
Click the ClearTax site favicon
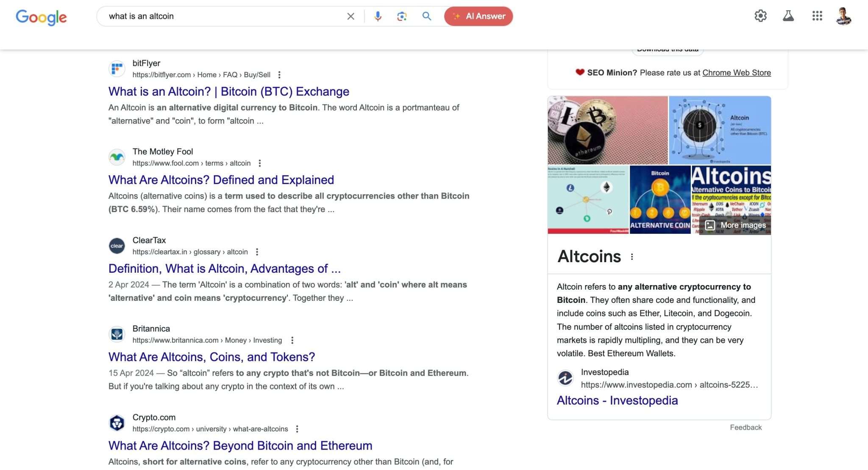(x=117, y=246)
